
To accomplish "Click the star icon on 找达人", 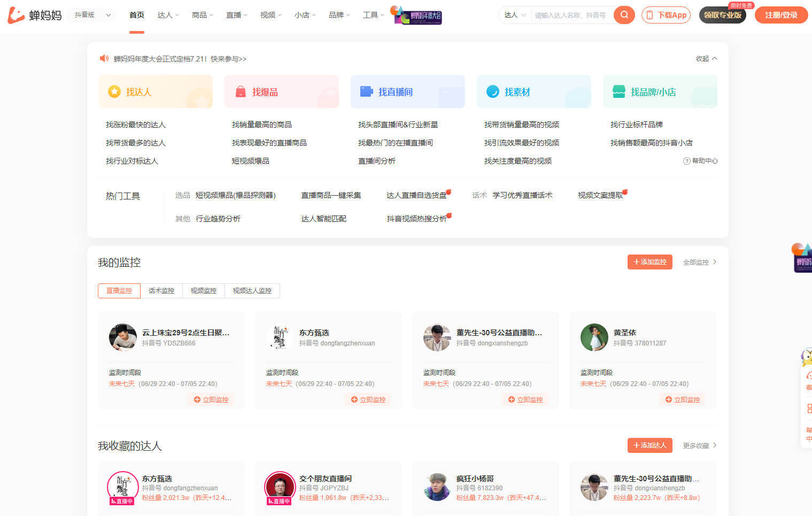I will (x=114, y=91).
